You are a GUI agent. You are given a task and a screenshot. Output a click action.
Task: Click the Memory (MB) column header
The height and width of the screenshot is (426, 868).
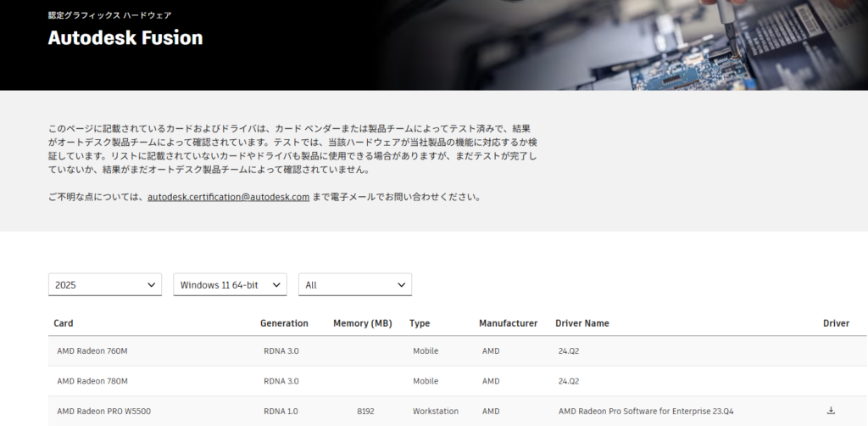pyautogui.click(x=363, y=323)
